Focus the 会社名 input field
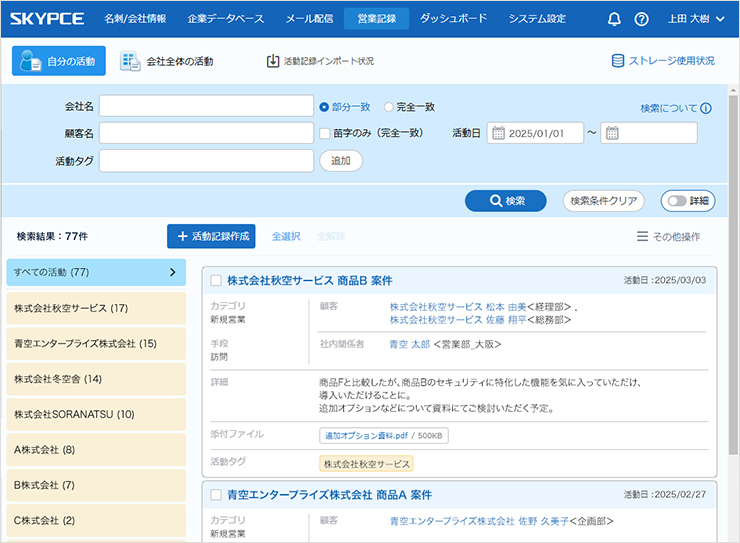 click(x=206, y=106)
